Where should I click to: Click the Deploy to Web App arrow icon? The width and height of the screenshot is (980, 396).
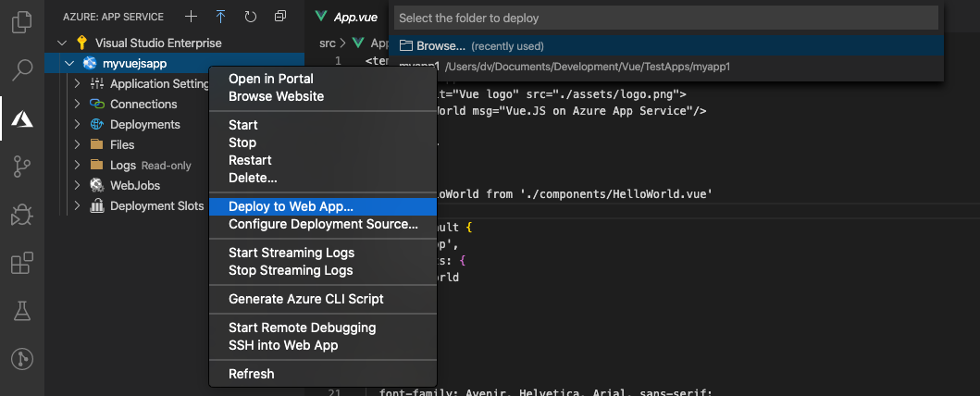[220, 17]
